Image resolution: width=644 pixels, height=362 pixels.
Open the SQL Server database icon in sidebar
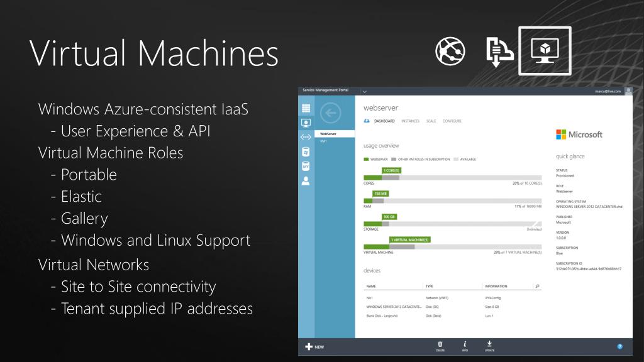(306, 152)
